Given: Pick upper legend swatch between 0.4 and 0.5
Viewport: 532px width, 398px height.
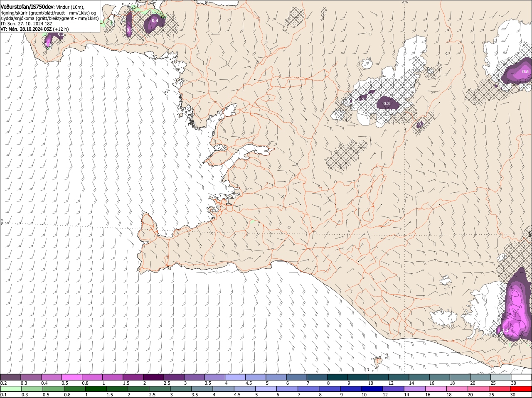Looking at the screenshot, I should click(51, 377).
